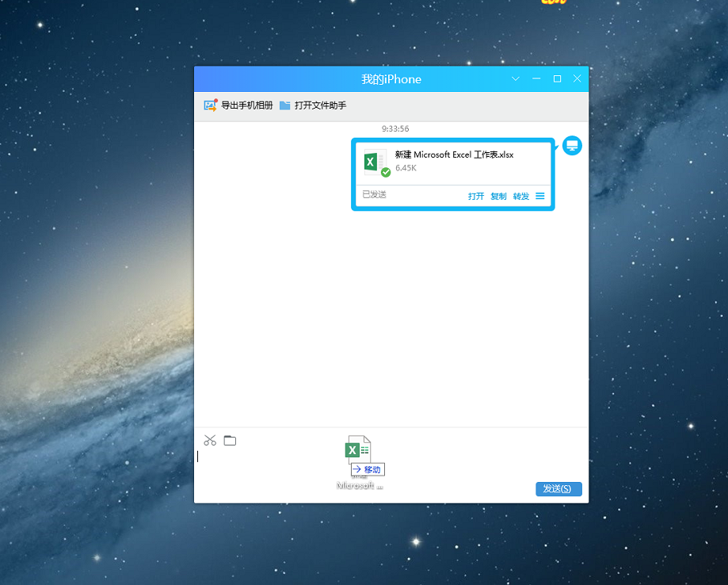Click the 已发送 status label
The width and height of the screenshot is (728, 585).
tap(374, 194)
